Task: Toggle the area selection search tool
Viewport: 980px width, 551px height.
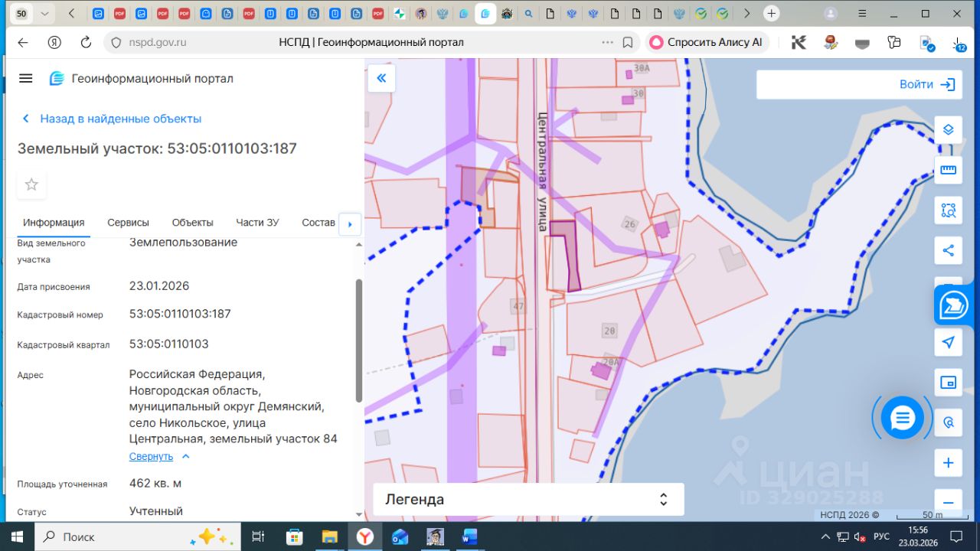Action: coord(948,210)
